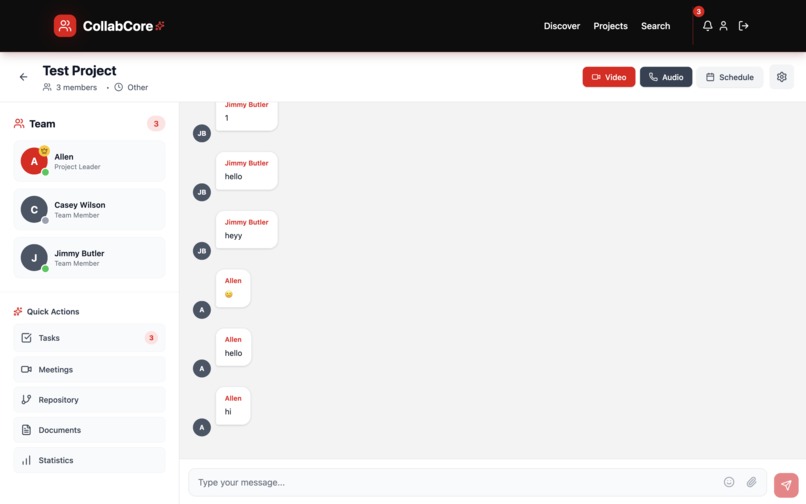This screenshot has height=504, width=806.
Task: Click the CollabCore brand name
Action: click(118, 26)
